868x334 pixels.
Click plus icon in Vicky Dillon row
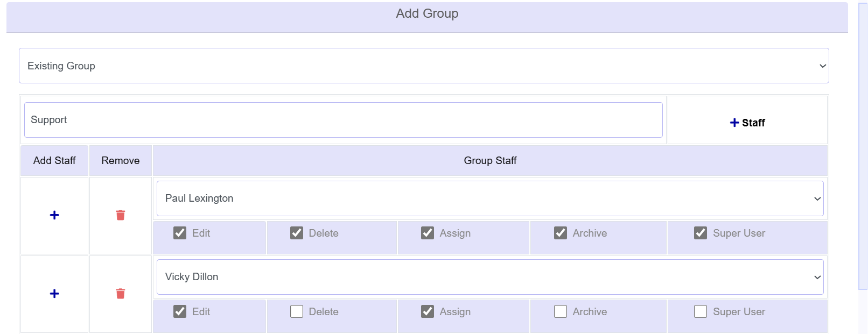pyautogui.click(x=54, y=294)
